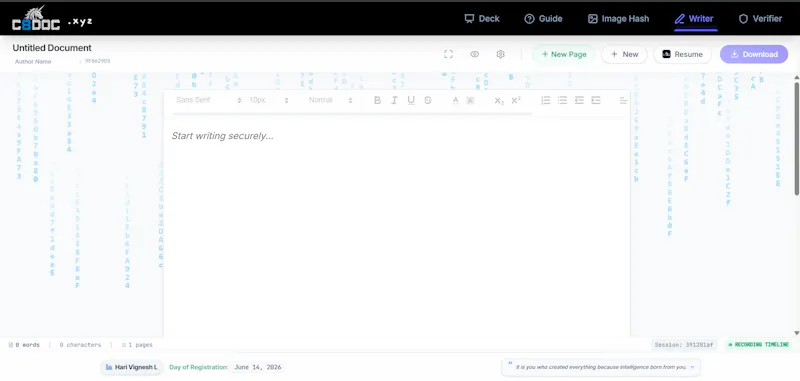Open the Deck page

482,19
